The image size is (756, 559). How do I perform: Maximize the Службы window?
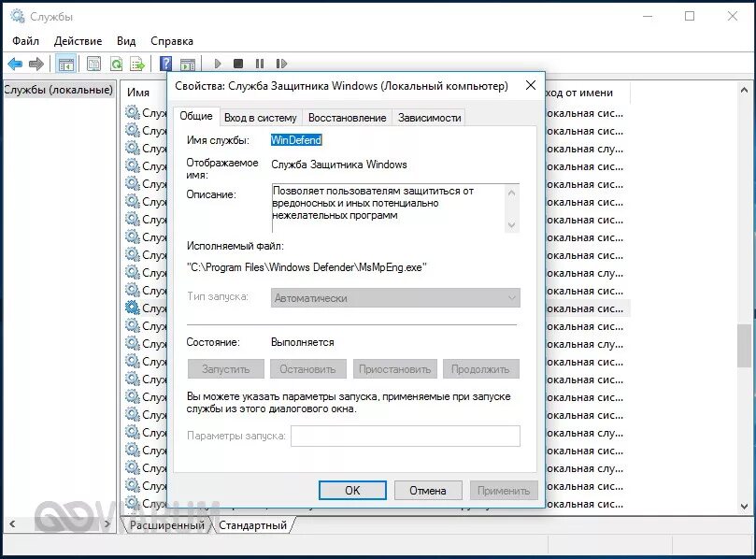[690, 17]
